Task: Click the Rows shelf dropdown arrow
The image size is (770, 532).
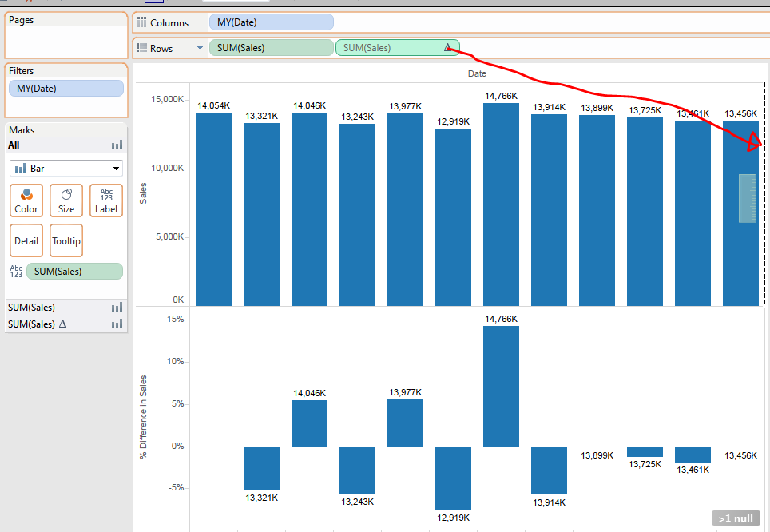Action: [x=200, y=48]
